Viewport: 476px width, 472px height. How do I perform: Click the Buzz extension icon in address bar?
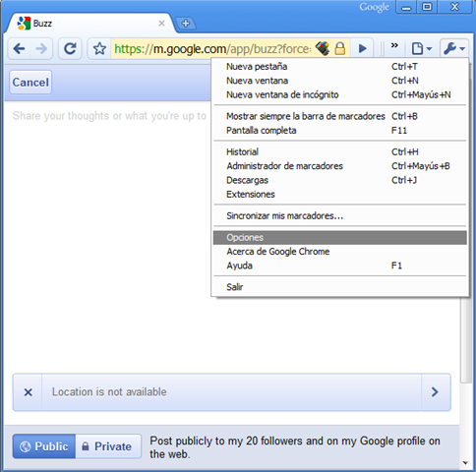tap(323, 48)
